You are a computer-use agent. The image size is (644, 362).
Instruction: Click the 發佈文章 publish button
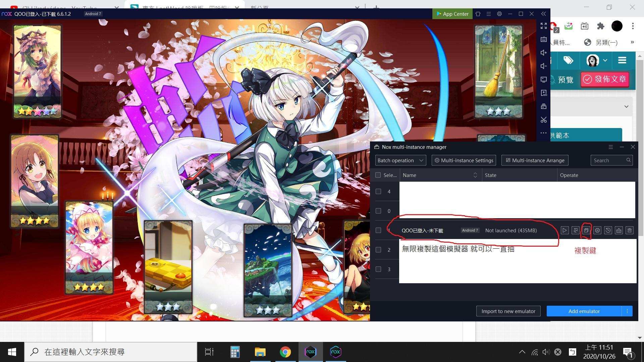[605, 79]
